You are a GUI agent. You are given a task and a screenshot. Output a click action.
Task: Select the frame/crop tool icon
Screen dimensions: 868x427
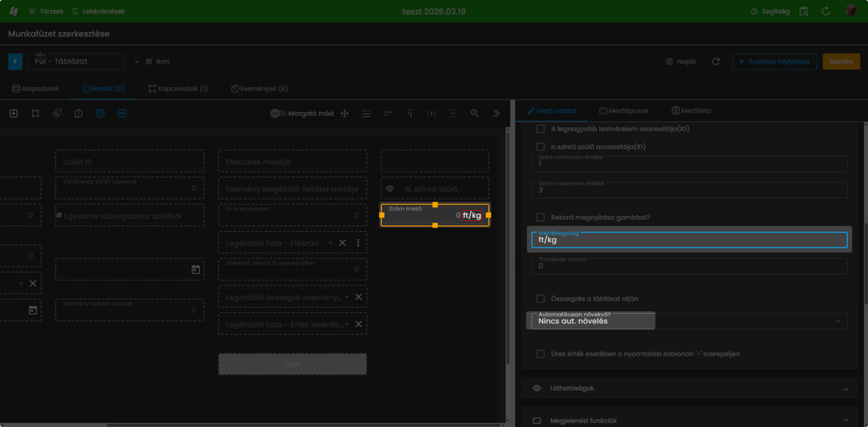[35, 114]
